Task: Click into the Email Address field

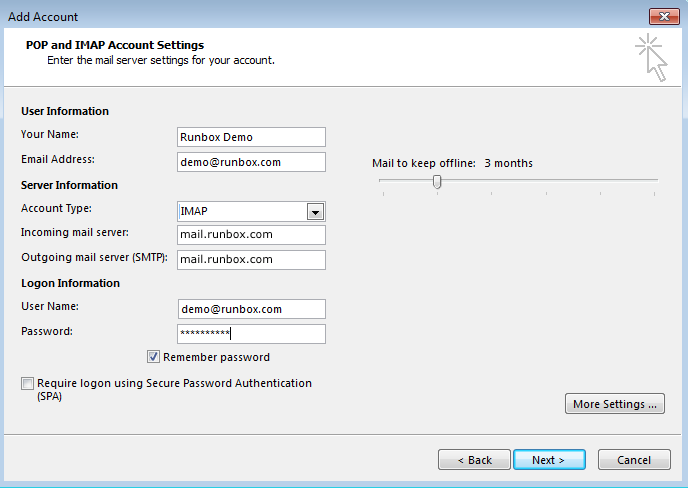Action: point(251,162)
